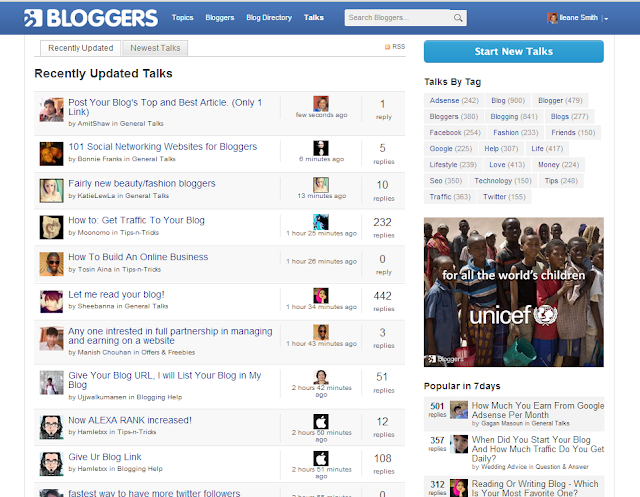
Task: Select the Blogger (479) tag
Action: [560, 100]
